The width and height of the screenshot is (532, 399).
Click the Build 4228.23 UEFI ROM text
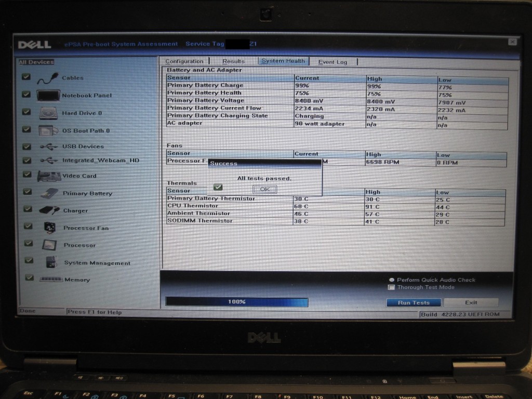click(x=460, y=314)
